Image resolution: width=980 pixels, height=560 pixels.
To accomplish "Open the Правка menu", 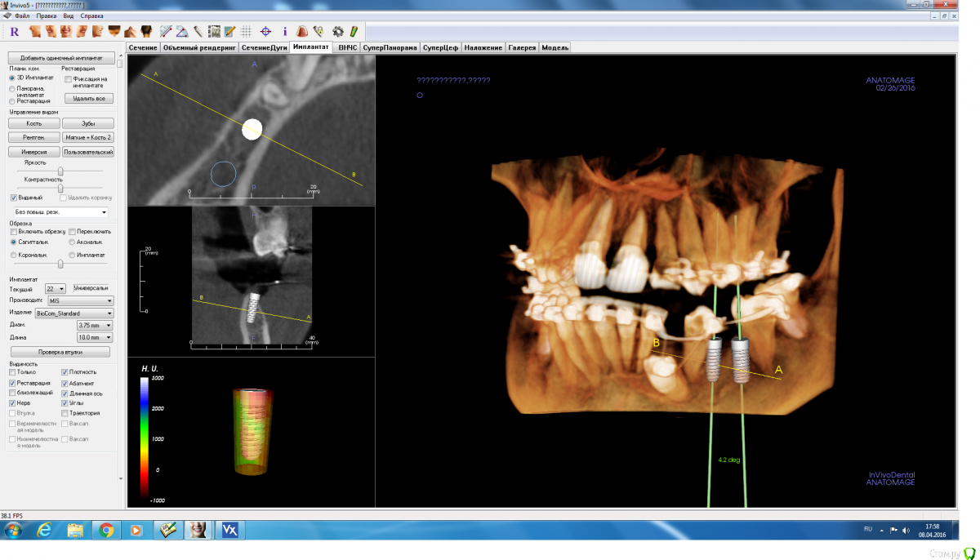I will coord(46,16).
